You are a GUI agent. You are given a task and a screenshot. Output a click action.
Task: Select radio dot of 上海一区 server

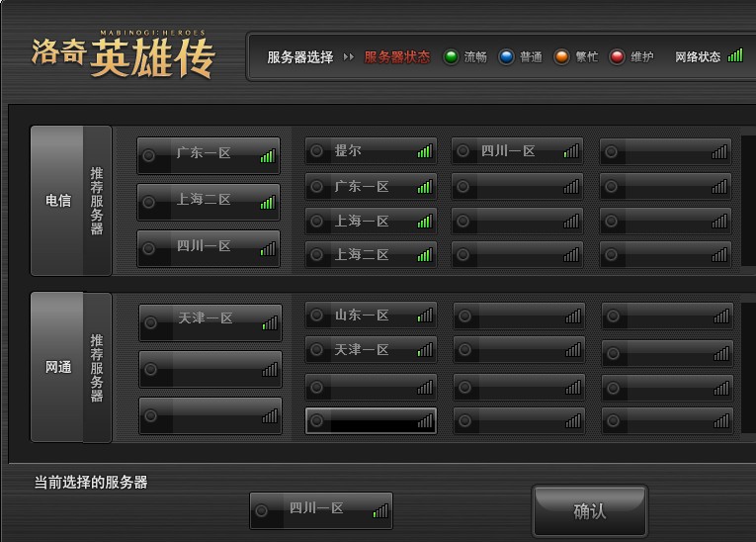[317, 221]
